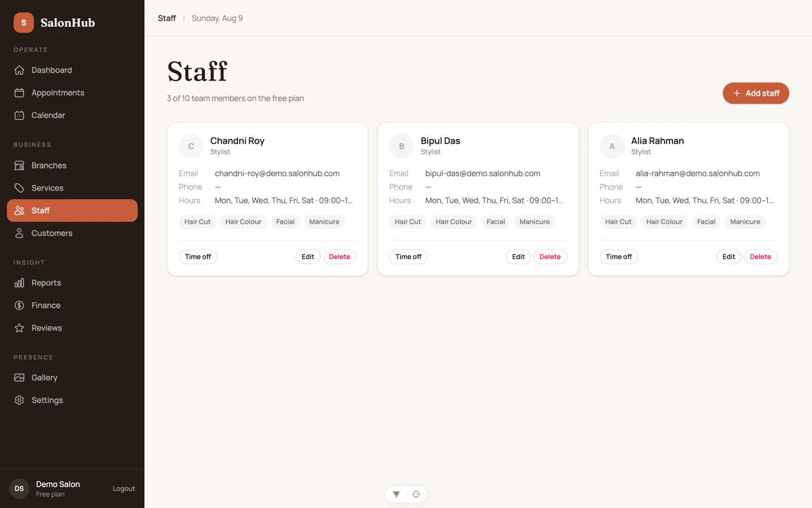This screenshot has height=508, width=812.
Task: Click the Branches storefront icon
Action: tap(19, 166)
